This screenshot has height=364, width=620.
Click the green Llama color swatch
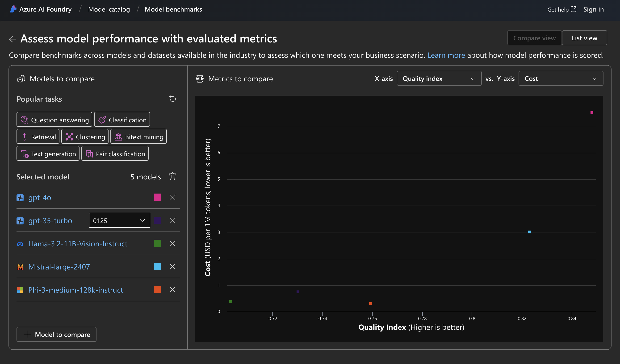pos(157,243)
